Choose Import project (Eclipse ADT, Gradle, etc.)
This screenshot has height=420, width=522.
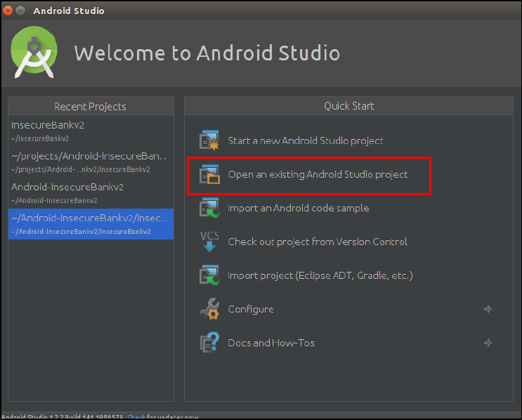coord(320,275)
